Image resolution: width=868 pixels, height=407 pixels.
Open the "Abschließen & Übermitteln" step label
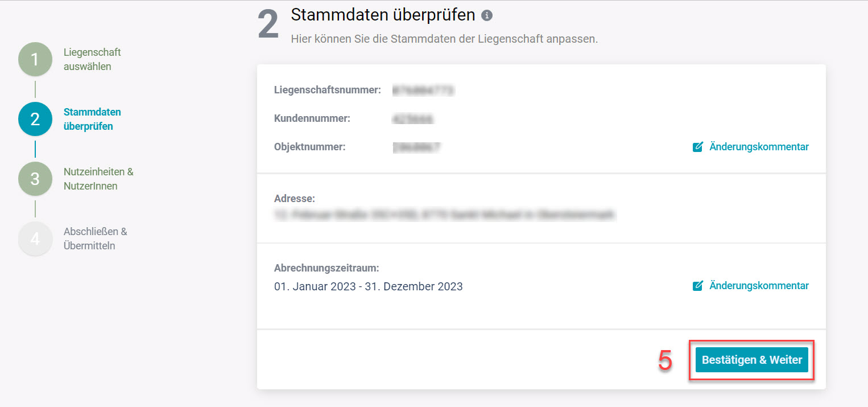tap(95, 239)
